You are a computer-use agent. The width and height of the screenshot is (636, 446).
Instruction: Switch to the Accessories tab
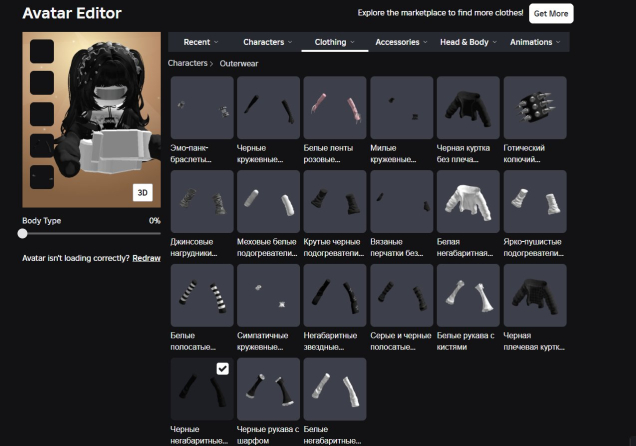(401, 42)
